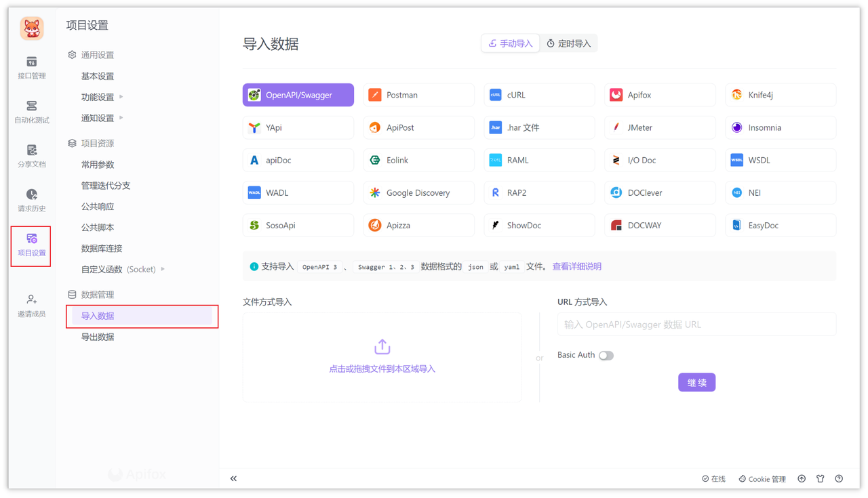Select SosoApi import format

tap(298, 225)
